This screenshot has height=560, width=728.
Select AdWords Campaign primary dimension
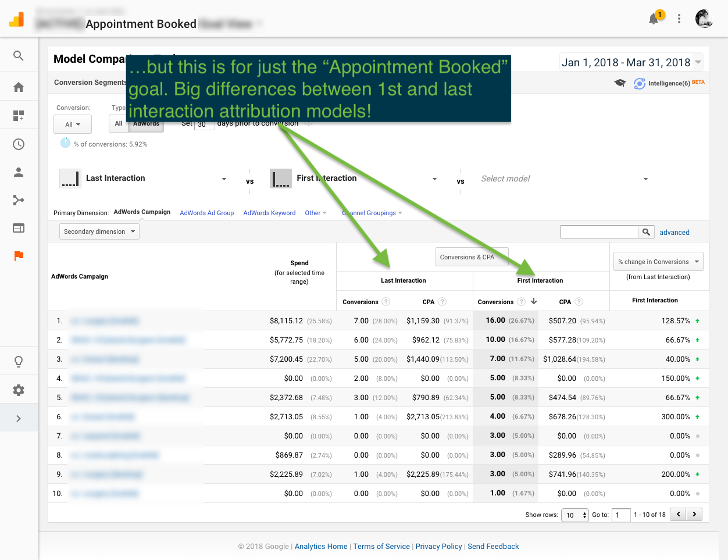[x=142, y=212]
